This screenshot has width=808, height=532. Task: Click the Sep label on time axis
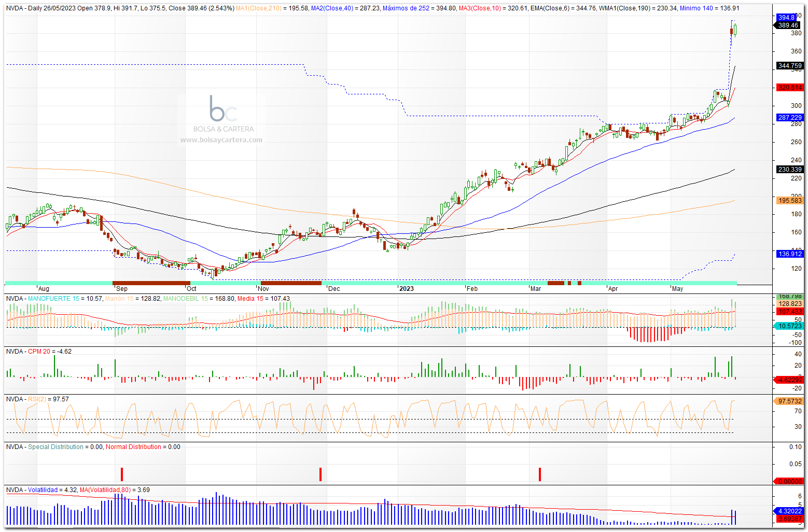click(122, 289)
